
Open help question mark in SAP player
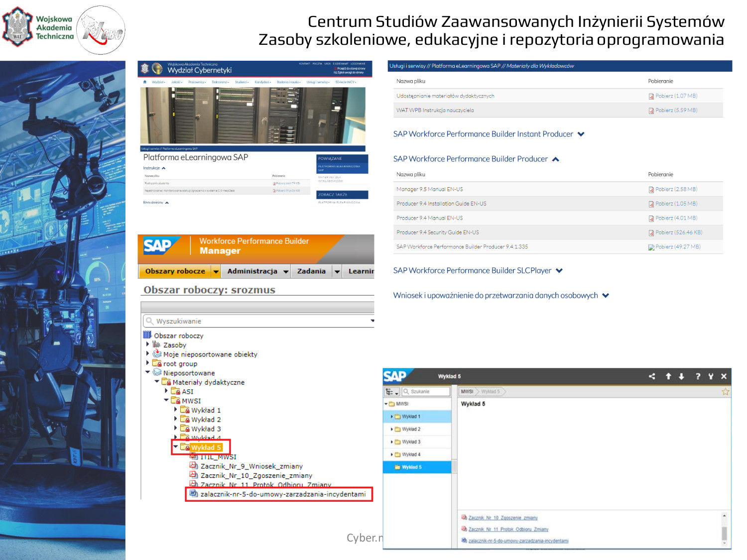(x=698, y=376)
